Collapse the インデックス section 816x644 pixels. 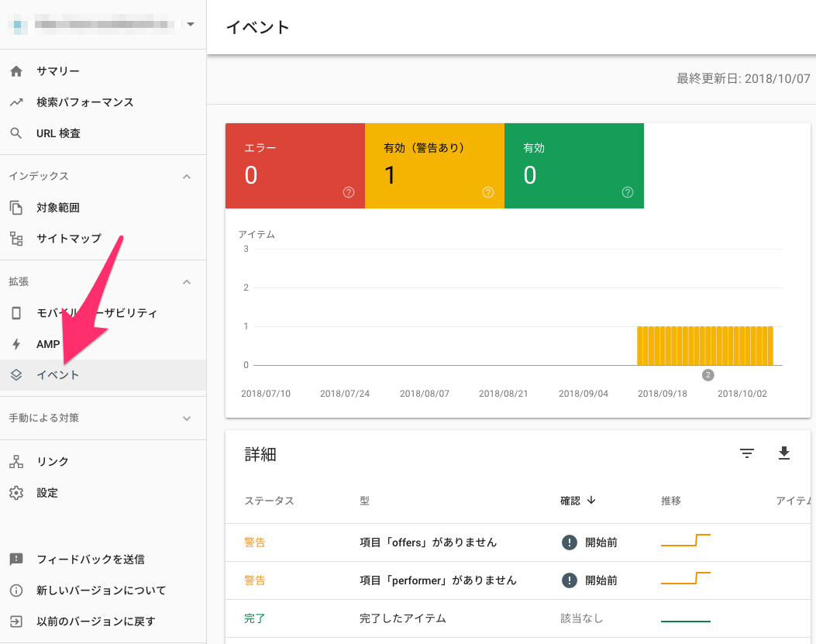pyautogui.click(x=186, y=177)
